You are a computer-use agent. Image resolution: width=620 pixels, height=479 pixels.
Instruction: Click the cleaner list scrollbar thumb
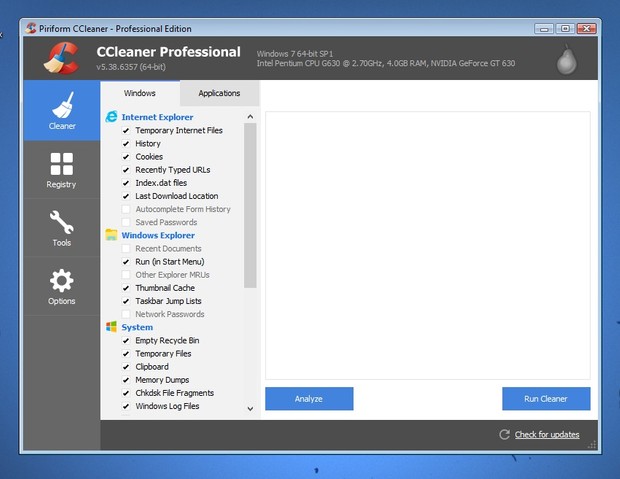(x=250, y=205)
